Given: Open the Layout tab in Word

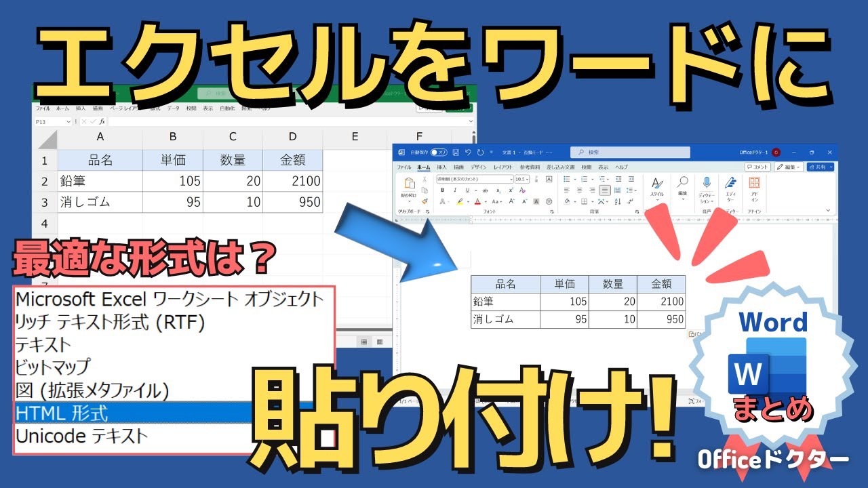Looking at the screenshot, I should click(503, 167).
